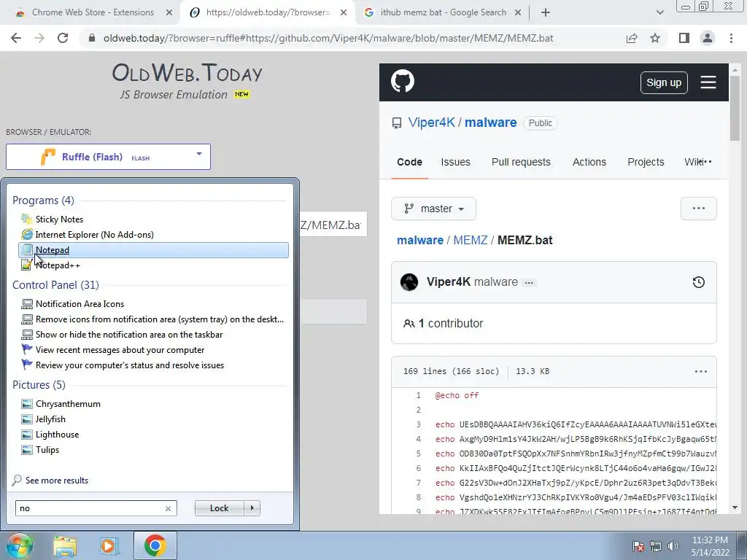Go forward in Chrome
Image resolution: width=747 pixels, height=560 pixels.
pyautogui.click(x=39, y=38)
